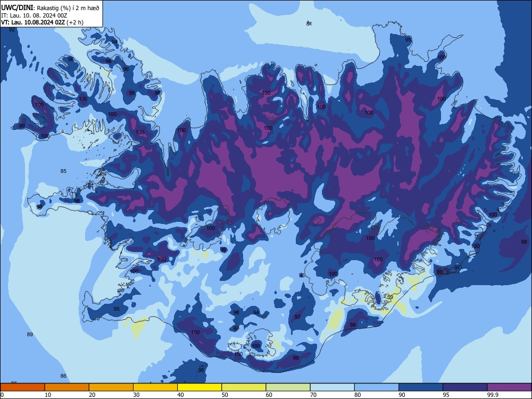Pick the light orange 20–30 legend swatch
The width and height of the screenshot is (532, 399).
point(111,387)
